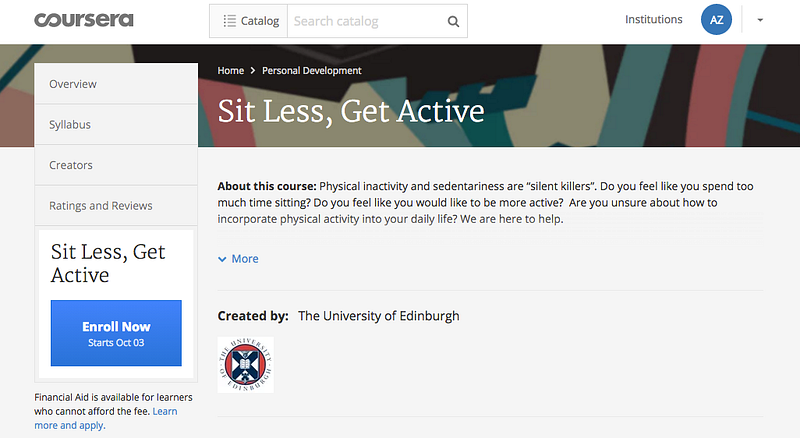
Task: Select the Creators sidebar item
Action: point(116,165)
